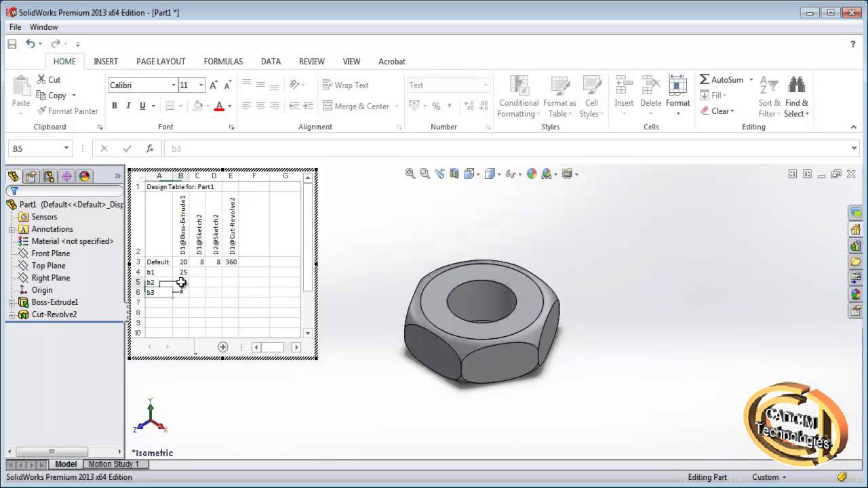The width and height of the screenshot is (868, 488).
Task: Switch to Motion Study 1 tab
Action: pyautogui.click(x=113, y=464)
